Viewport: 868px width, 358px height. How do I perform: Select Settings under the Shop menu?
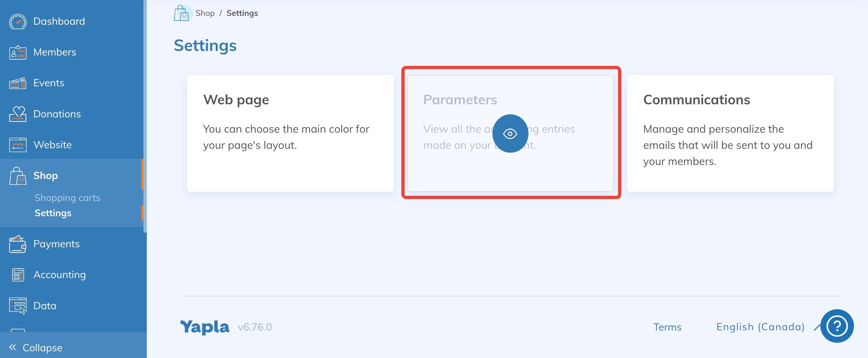coord(53,213)
